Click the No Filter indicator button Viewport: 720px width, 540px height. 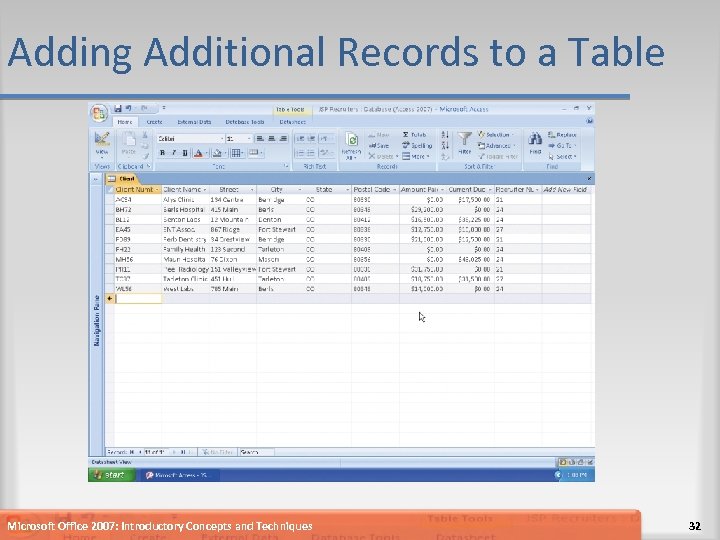tap(218, 452)
